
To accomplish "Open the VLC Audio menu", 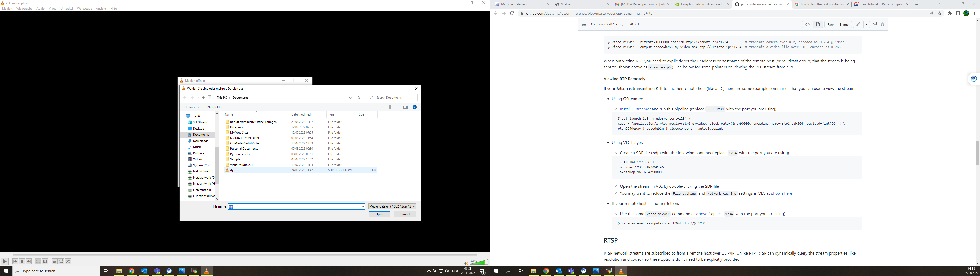I will tap(41, 9).
